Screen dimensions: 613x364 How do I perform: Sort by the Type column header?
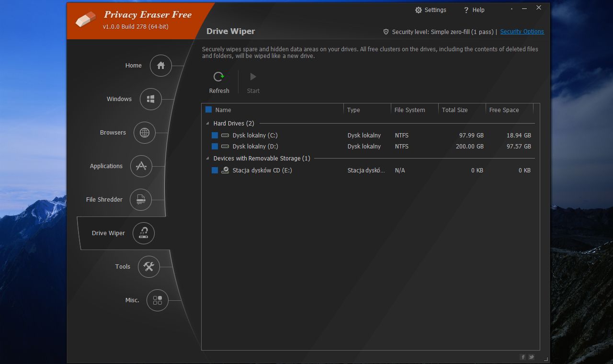click(x=353, y=110)
